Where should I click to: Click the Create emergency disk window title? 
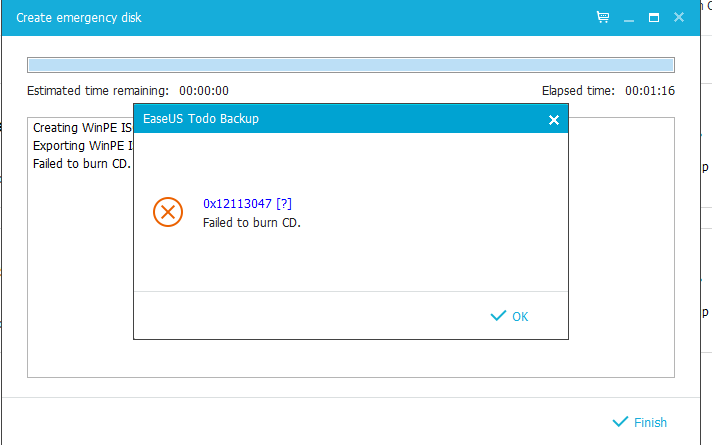[79, 18]
